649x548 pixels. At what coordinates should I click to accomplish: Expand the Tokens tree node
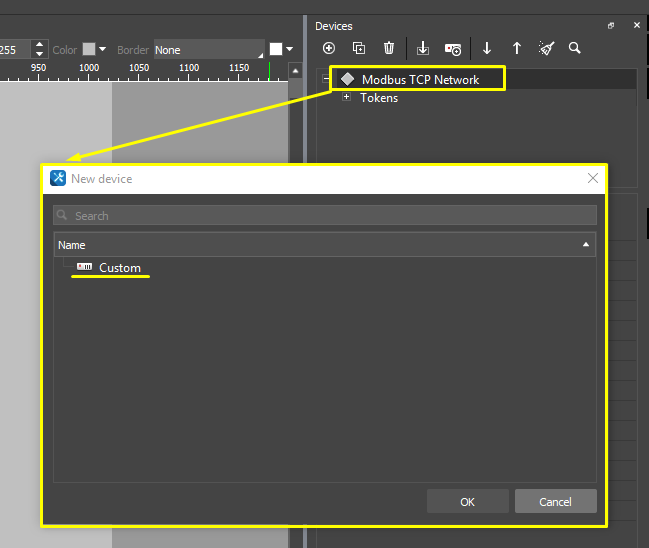[x=347, y=98]
